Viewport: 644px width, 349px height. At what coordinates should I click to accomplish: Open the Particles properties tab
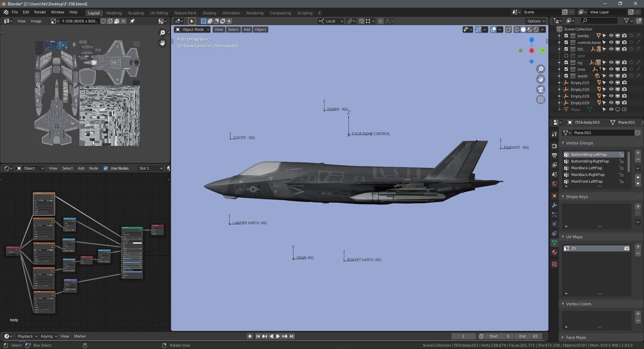(554, 215)
